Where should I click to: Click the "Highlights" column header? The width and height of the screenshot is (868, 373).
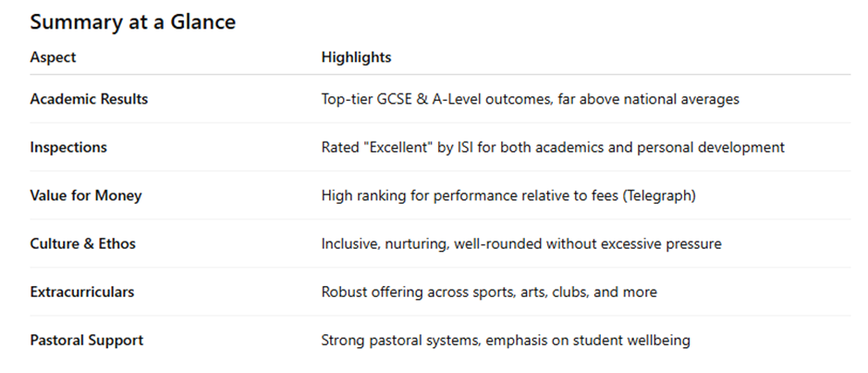[356, 57]
